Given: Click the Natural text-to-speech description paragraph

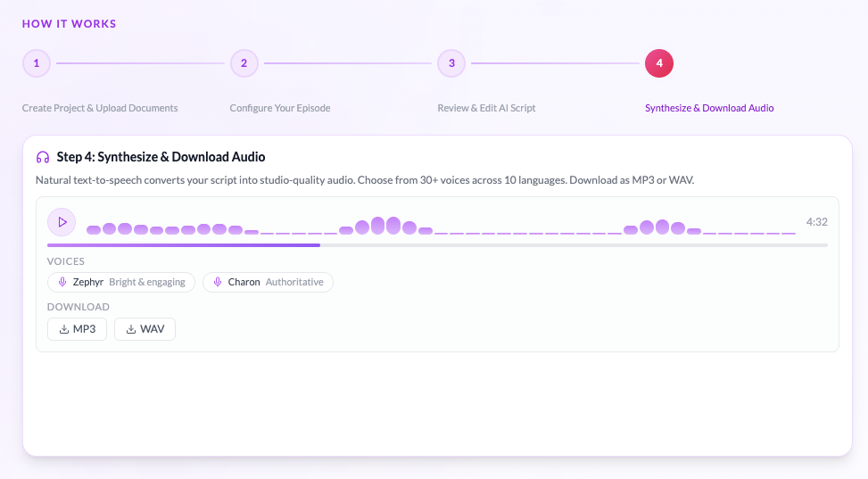Looking at the screenshot, I should pyautogui.click(x=365, y=180).
